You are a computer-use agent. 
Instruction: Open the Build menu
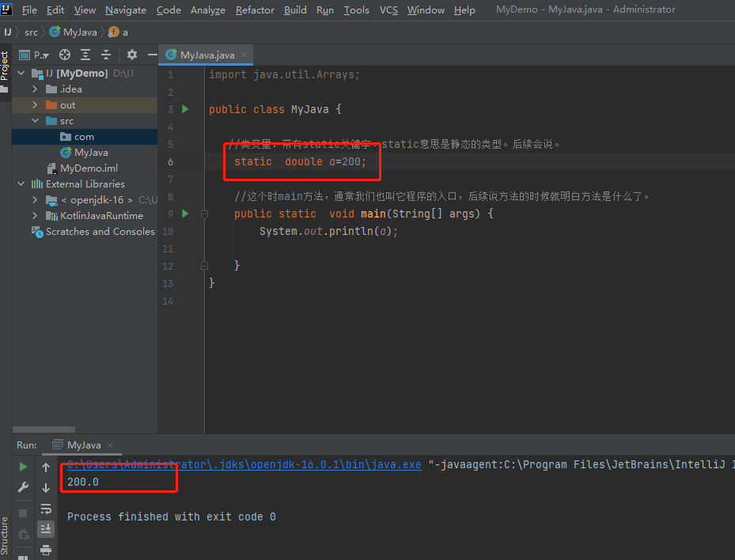(295, 9)
